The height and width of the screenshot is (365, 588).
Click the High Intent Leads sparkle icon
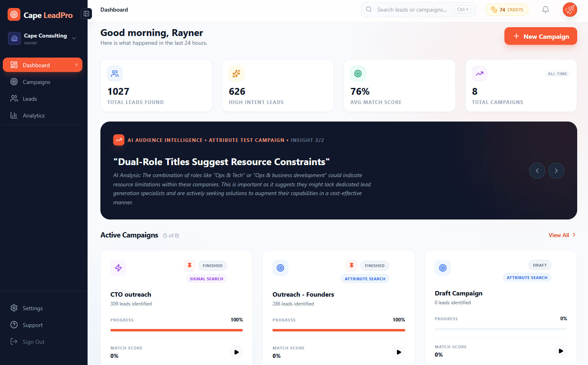pos(236,74)
